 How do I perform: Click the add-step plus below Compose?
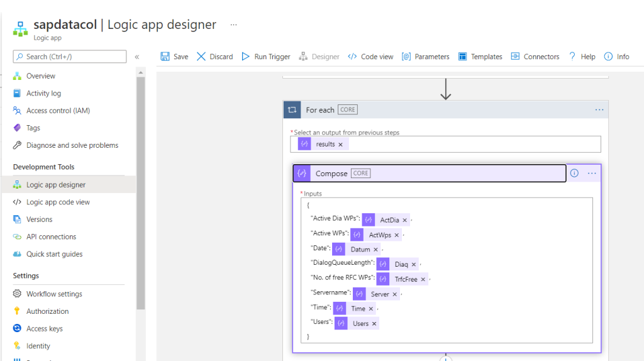point(446,358)
